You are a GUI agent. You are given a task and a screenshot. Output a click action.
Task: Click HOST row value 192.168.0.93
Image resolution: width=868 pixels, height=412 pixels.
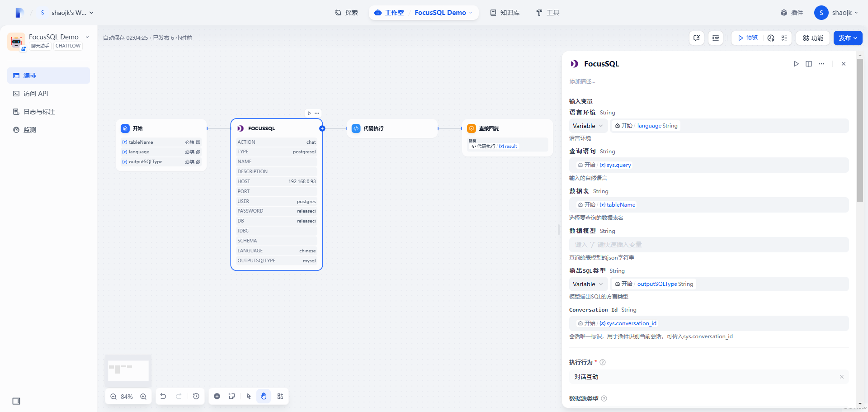click(302, 181)
